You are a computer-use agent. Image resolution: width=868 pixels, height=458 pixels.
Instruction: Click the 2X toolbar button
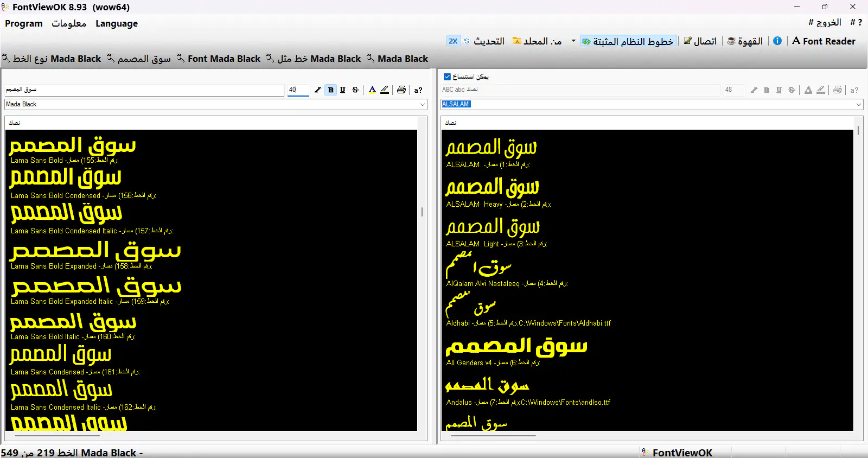tap(453, 41)
